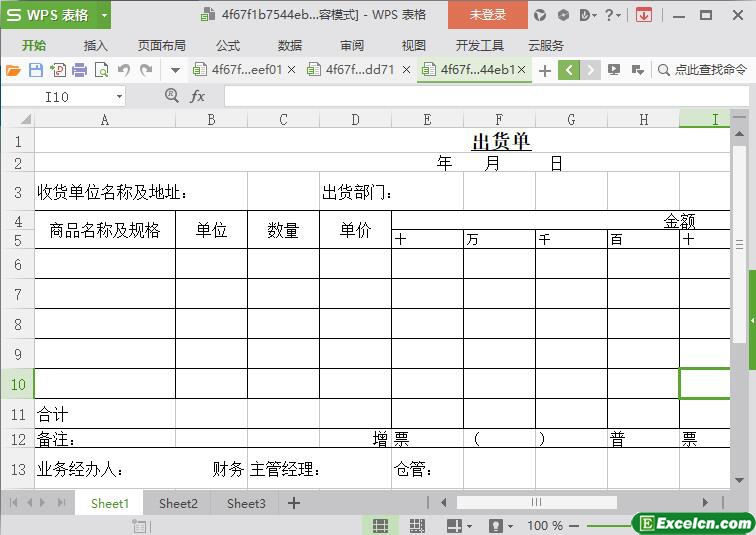Viewport: 756px width, 535px height.
Task: Open print preview from the quick toolbar
Action: [101, 70]
